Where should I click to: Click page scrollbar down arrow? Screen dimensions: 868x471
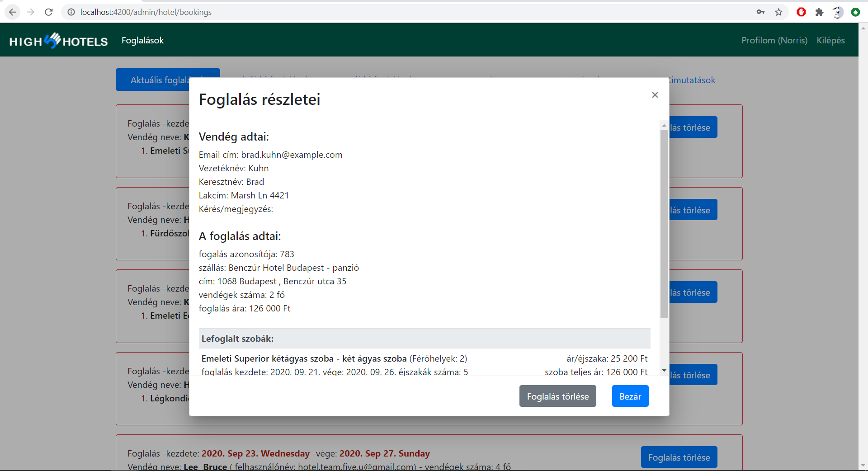tap(863, 466)
